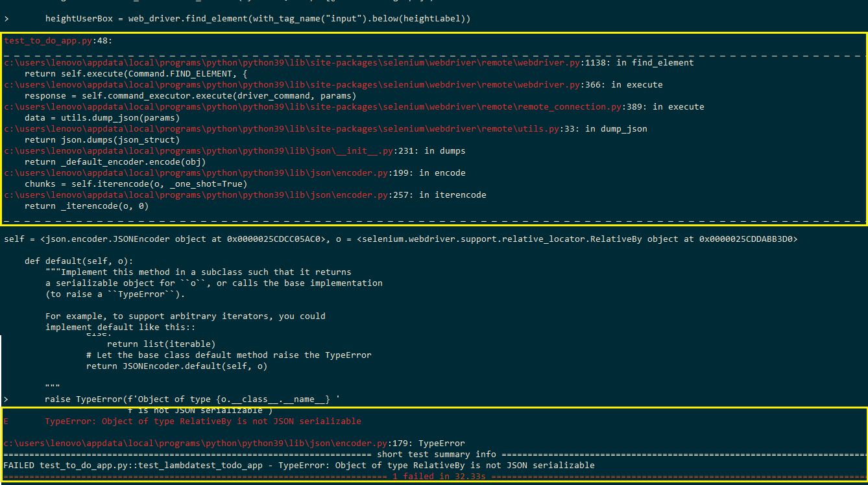
Task: Click the red "E TypeError: Object of type RelativeBy" line
Action: point(182,421)
